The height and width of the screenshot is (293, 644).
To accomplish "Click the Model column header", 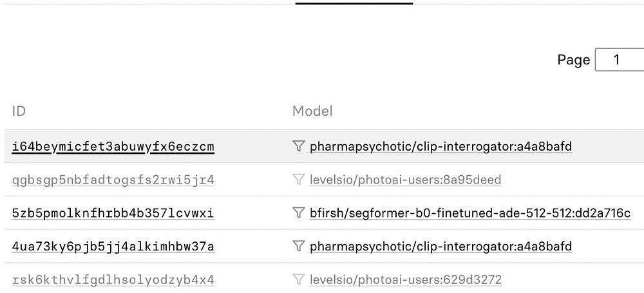I will (x=312, y=111).
